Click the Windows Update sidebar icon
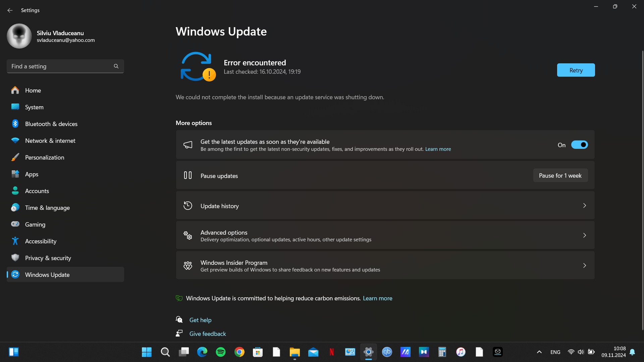The image size is (644, 362). pyautogui.click(x=15, y=275)
